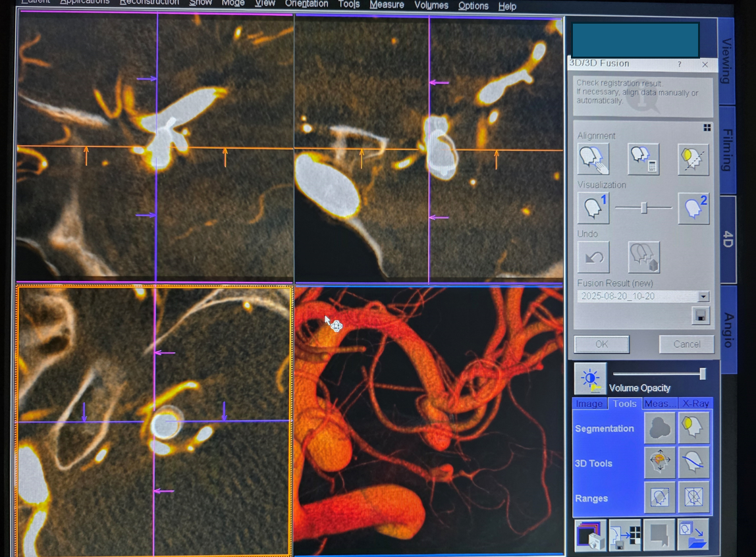Toggle visualization of volume 1
756x557 pixels.
[593, 208]
